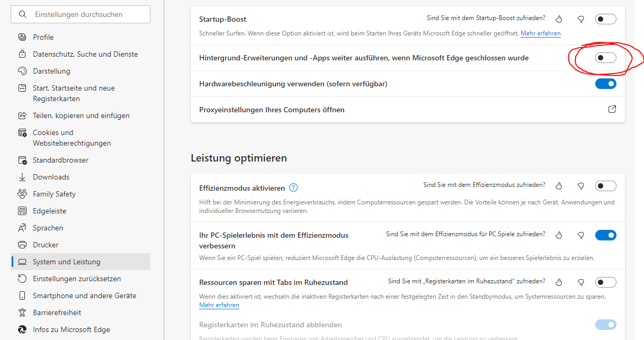The image size is (644, 340).
Task: Click the Edge logo next to Infos
Action: point(22,329)
